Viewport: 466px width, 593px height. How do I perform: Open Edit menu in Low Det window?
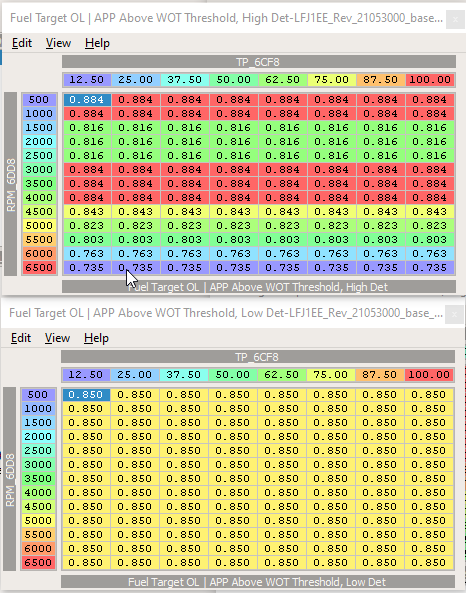pyautogui.click(x=20, y=338)
